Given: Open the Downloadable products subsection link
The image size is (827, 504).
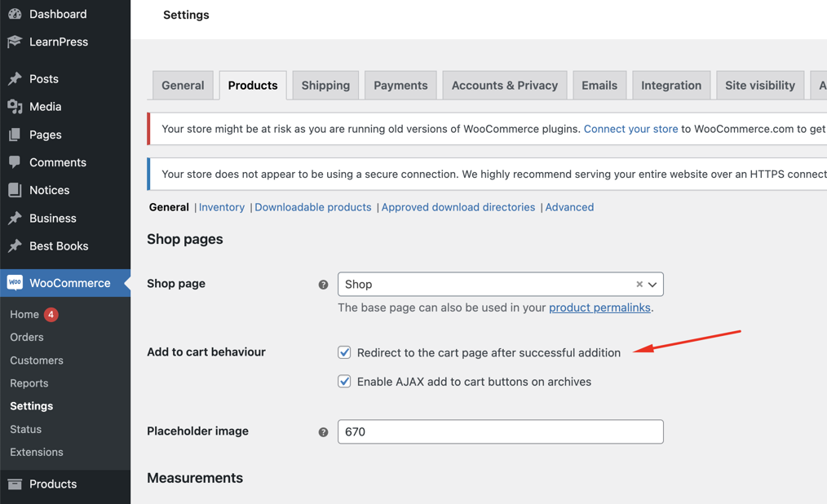Looking at the screenshot, I should click(x=312, y=207).
